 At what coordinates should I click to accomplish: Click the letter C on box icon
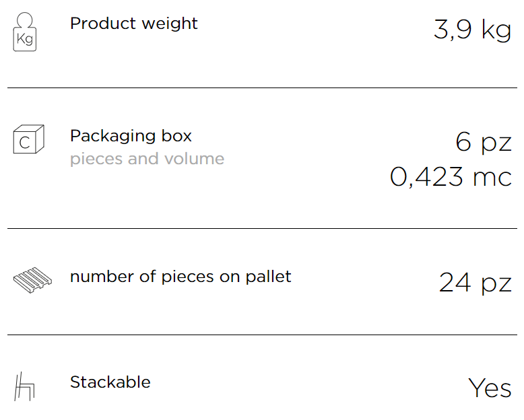25,143
